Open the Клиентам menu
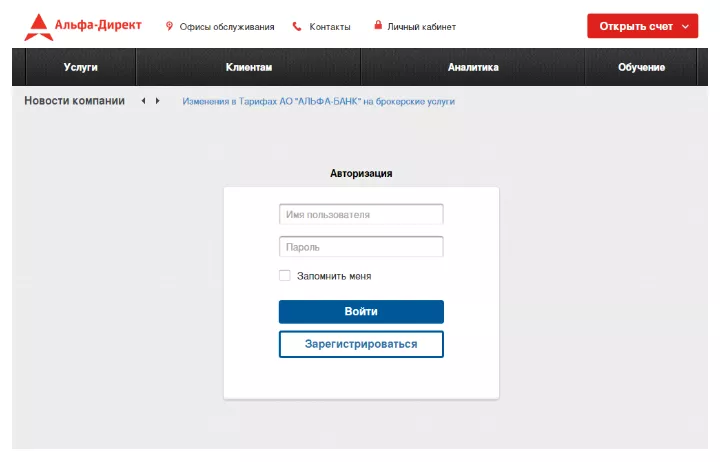This screenshot has height=462, width=720. click(x=249, y=67)
